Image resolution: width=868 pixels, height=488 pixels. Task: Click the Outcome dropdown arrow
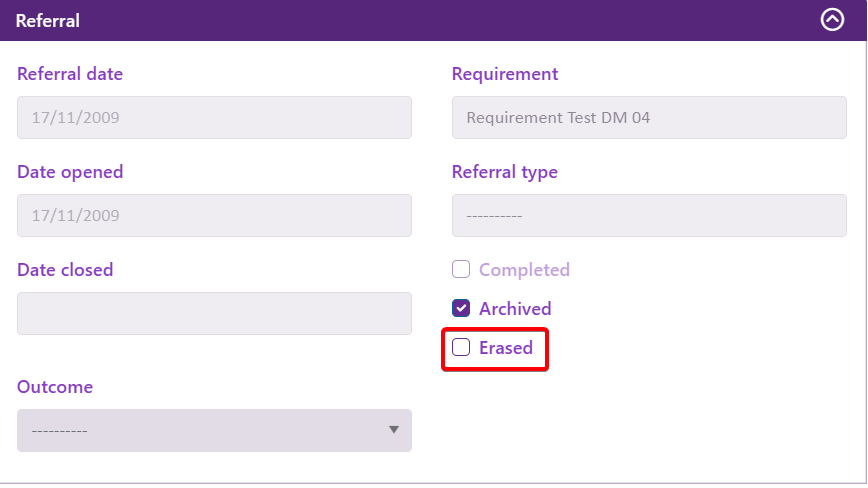click(x=394, y=430)
